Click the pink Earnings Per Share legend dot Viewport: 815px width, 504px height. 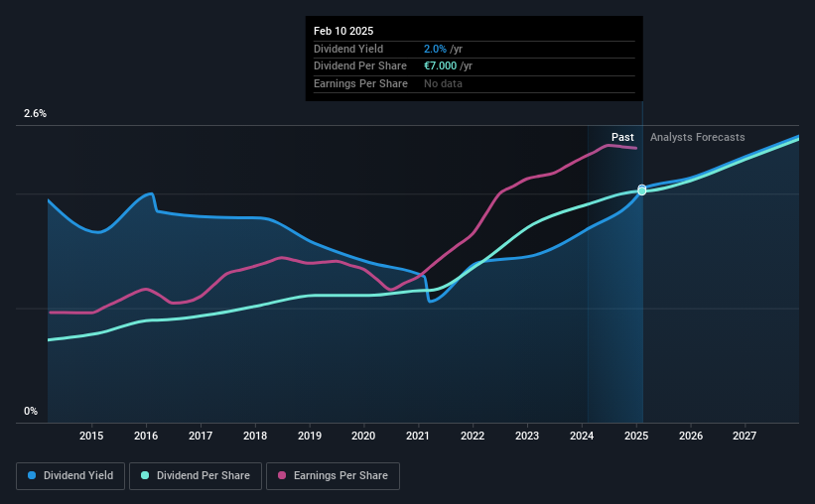coord(282,475)
